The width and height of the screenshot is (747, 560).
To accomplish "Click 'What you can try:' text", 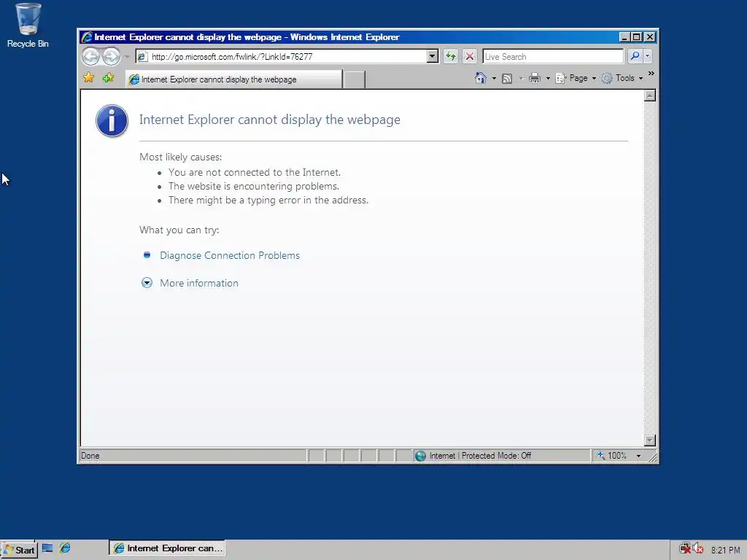I will (179, 230).
